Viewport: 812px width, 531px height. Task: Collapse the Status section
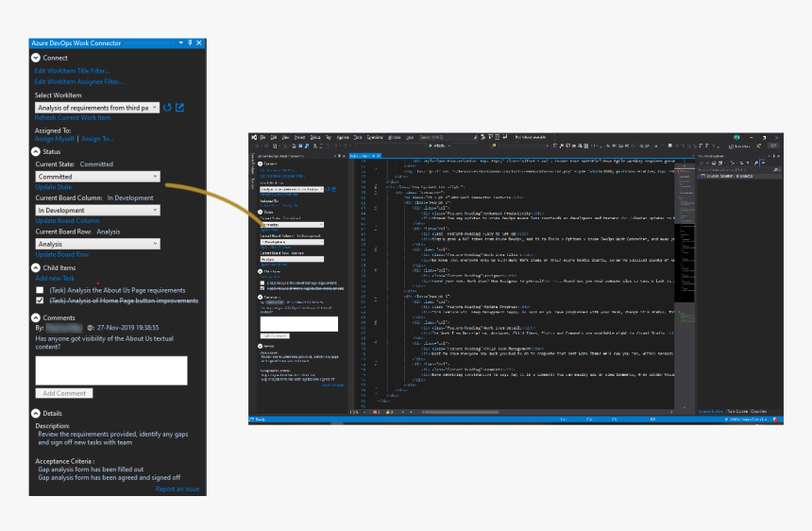pos(36,152)
